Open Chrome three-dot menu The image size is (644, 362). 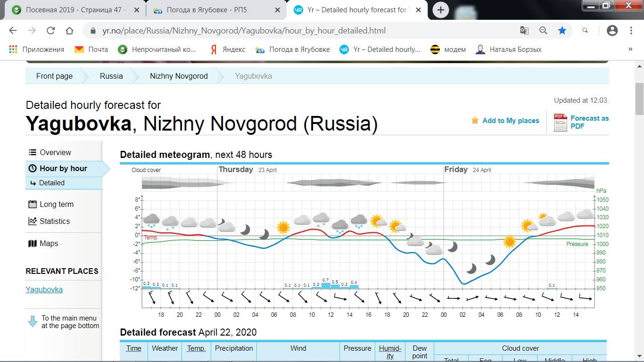[x=631, y=31]
